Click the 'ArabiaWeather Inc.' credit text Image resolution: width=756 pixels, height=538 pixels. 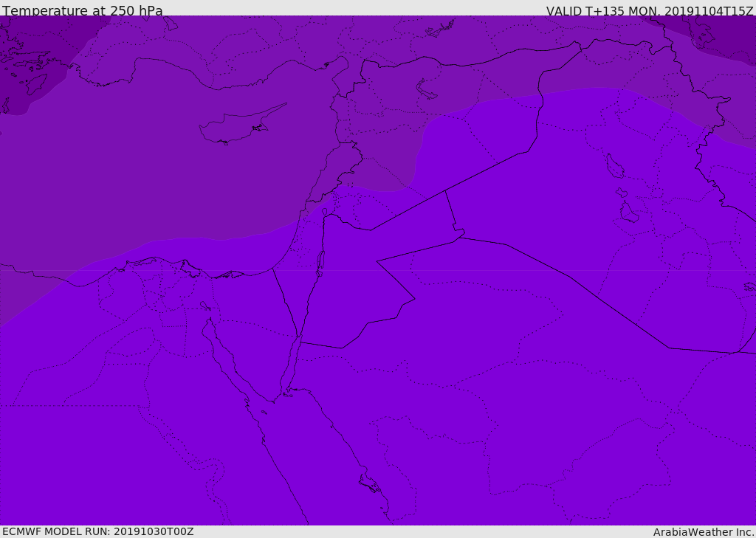click(704, 532)
